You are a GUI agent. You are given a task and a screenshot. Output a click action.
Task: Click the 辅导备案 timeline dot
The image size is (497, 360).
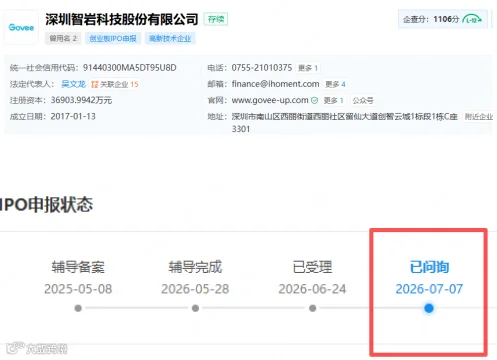point(78,308)
